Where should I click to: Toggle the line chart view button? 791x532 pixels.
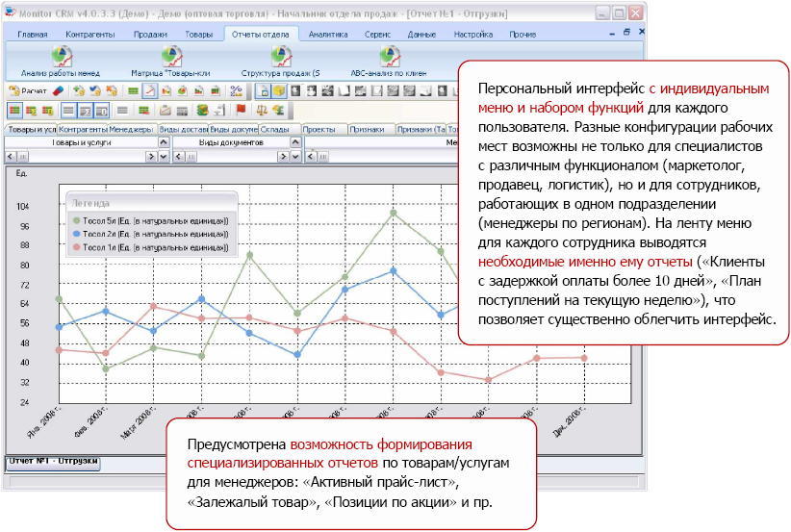[150, 90]
